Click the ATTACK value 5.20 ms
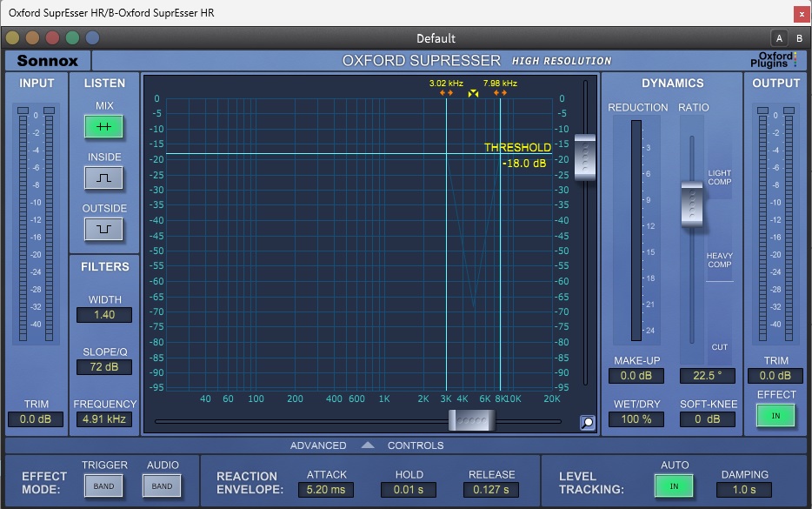812x509 pixels. pyautogui.click(x=326, y=490)
